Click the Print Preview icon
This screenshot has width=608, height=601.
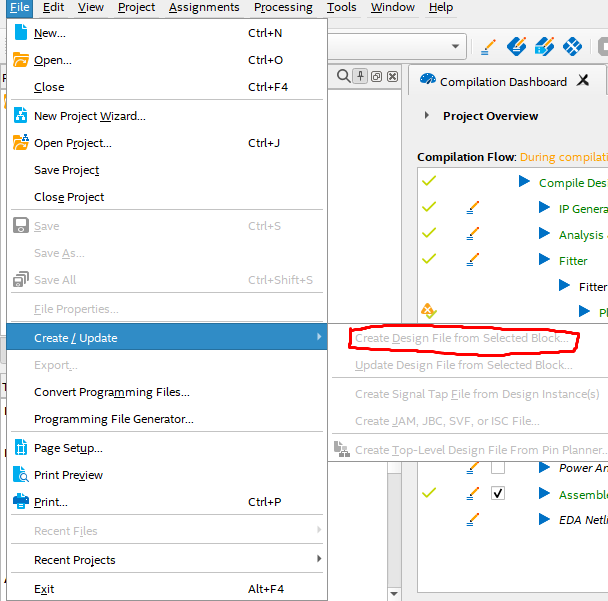(x=21, y=475)
